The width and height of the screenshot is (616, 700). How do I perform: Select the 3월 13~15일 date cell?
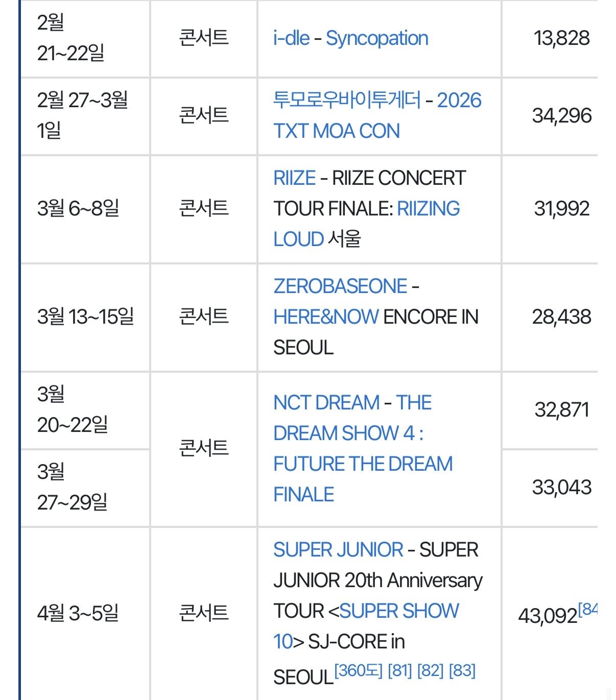pos(85,317)
